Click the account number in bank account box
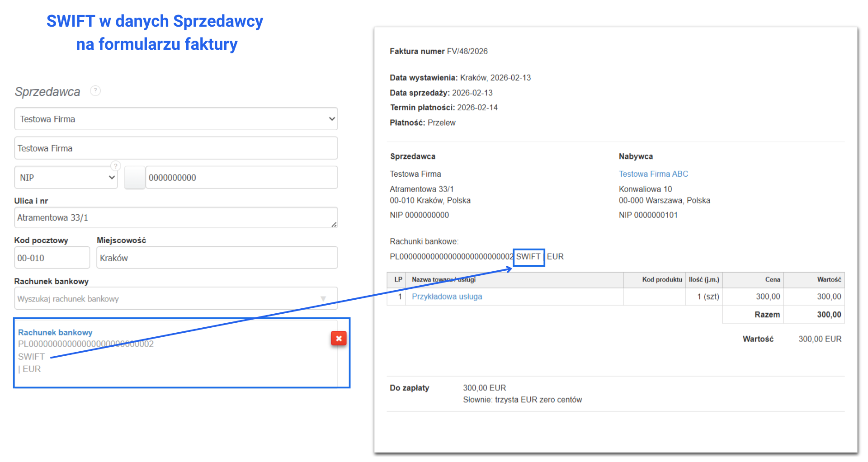 (85, 344)
